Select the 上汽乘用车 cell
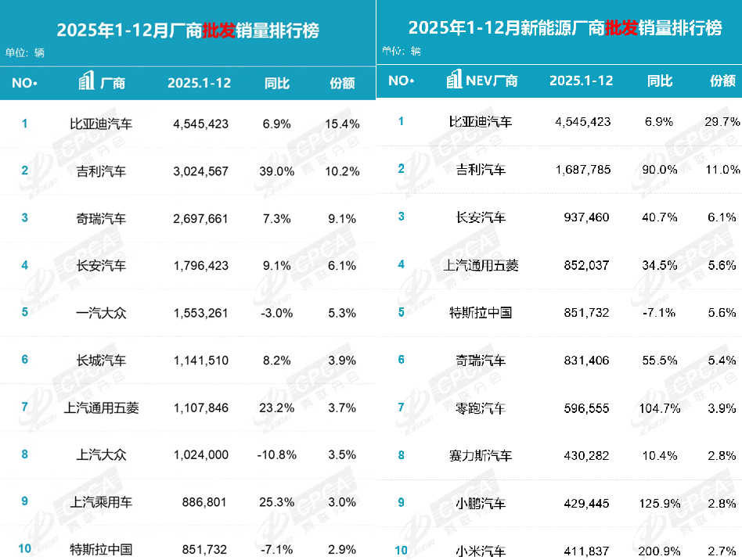Image resolution: width=742 pixels, height=560 pixels. (x=98, y=502)
